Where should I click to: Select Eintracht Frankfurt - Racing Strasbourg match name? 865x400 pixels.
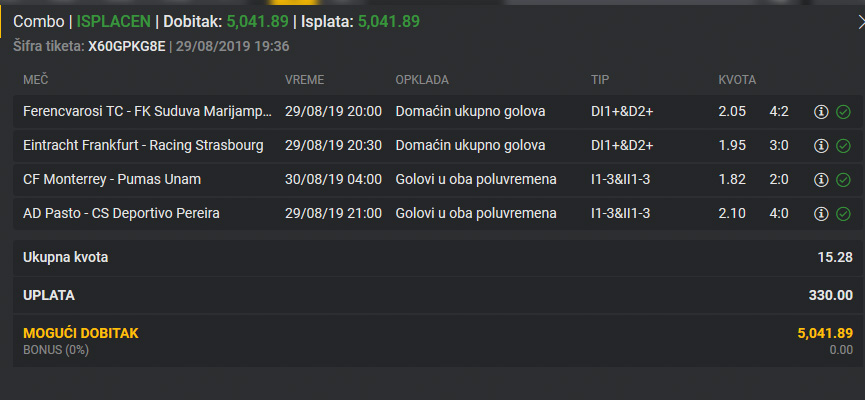click(x=143, y=146)
